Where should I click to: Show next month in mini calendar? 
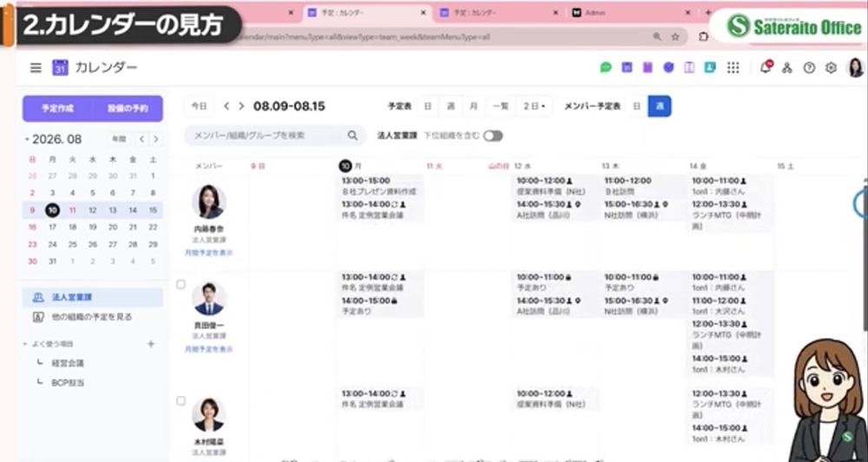tap(156, 139)
